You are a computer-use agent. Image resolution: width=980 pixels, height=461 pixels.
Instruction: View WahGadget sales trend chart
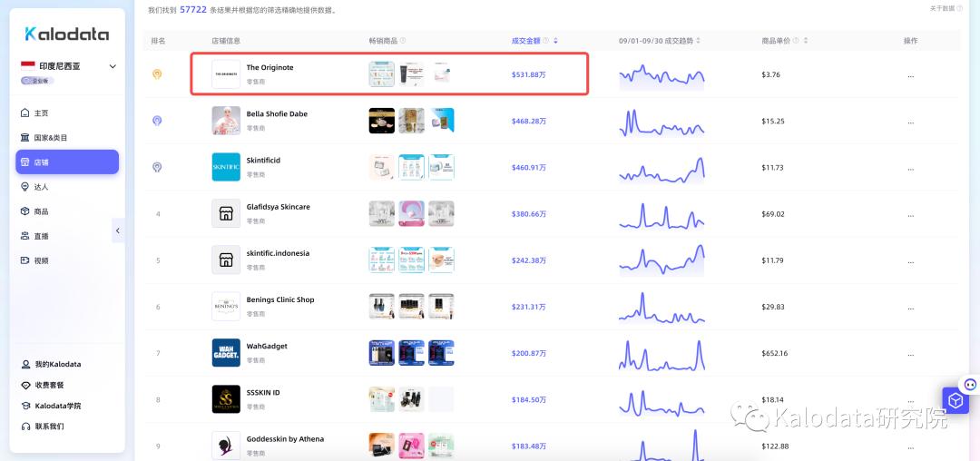[661, 354]
